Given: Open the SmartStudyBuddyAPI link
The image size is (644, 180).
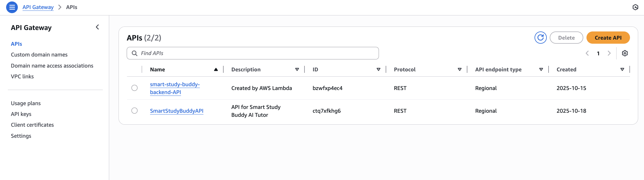Looking at the screenshot, I should 177,111.
